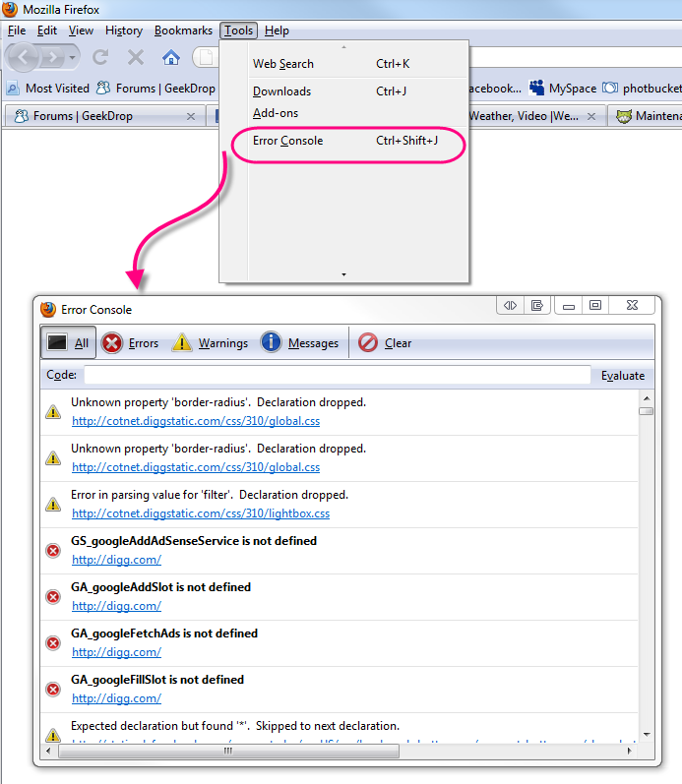The image size is (682, 784).
Task: Expand Tools menu bottom scroll arrow
Action: coord(343,274)
